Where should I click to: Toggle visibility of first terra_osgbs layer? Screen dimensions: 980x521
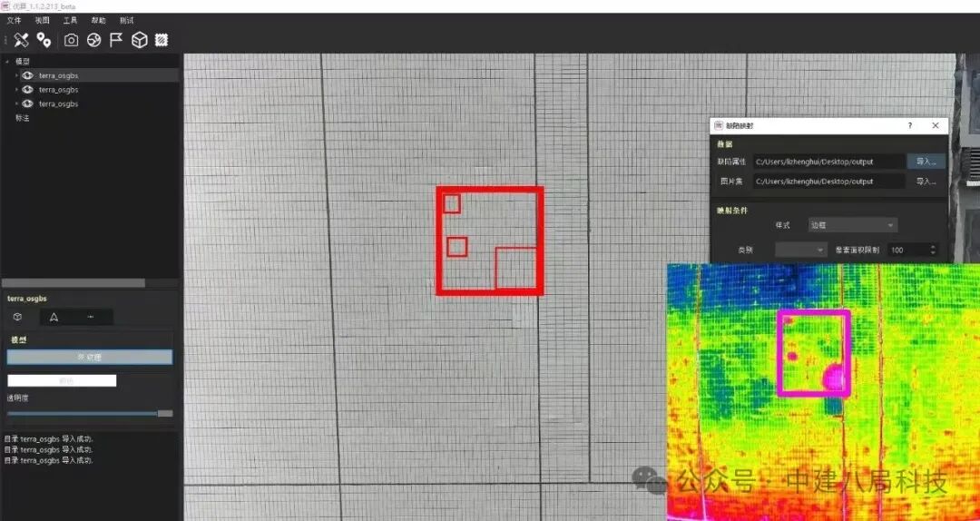(x=27, y=75)
